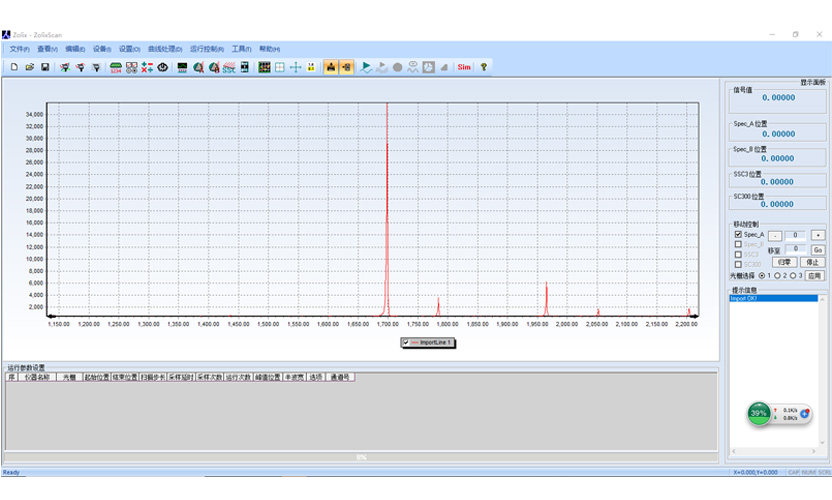Image resolution: width=832 pixels, height=500 pixels.
Task: Click the New file toolbar icon
Action: coord(14,67)
